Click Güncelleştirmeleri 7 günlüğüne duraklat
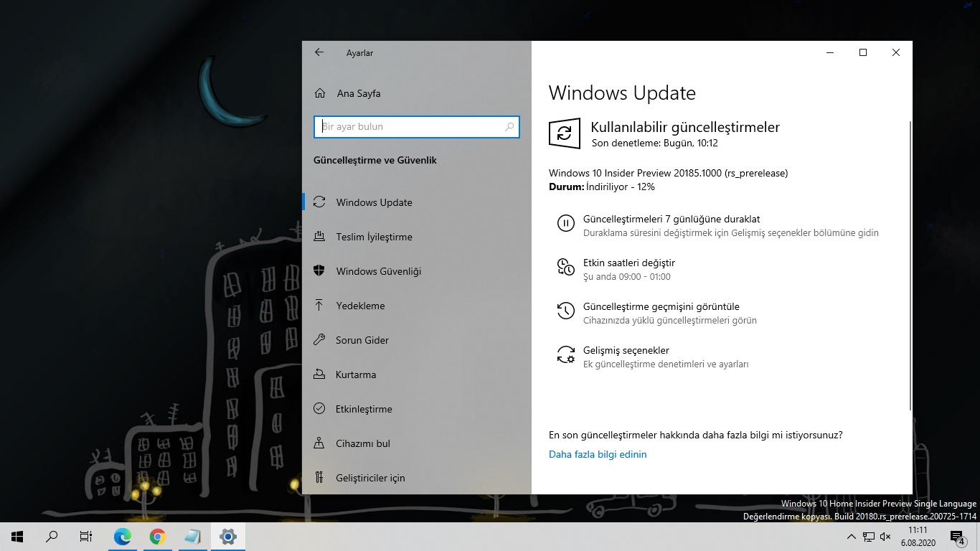 tap(672, 219)
